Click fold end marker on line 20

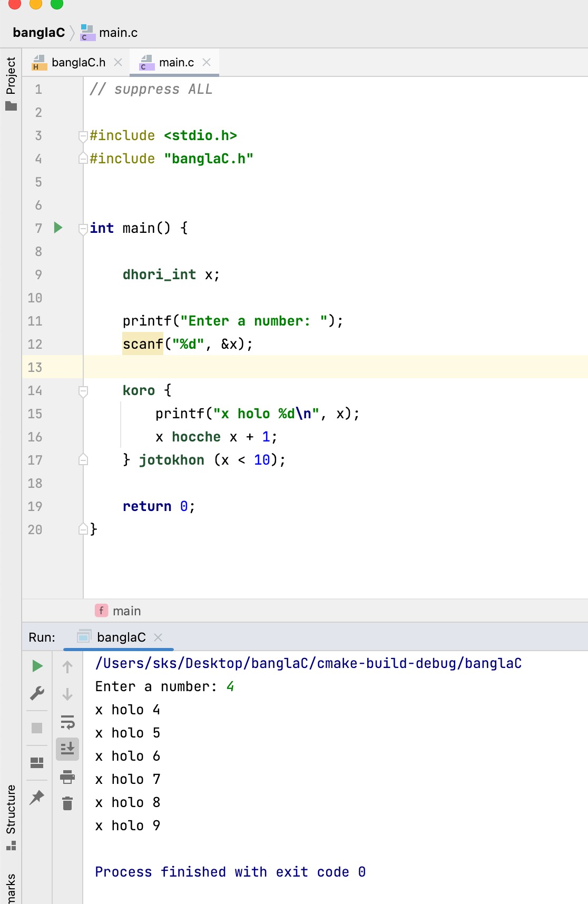click(83, 529)
